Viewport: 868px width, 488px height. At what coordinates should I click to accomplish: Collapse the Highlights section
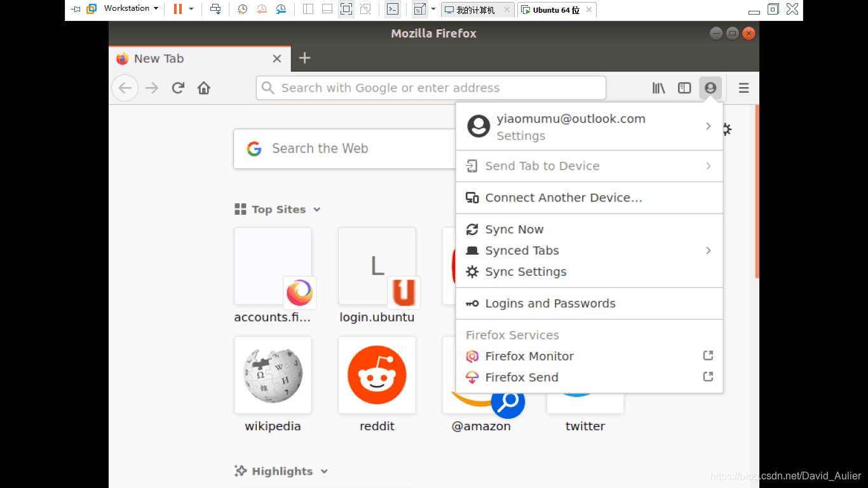[x=324, y=471]
